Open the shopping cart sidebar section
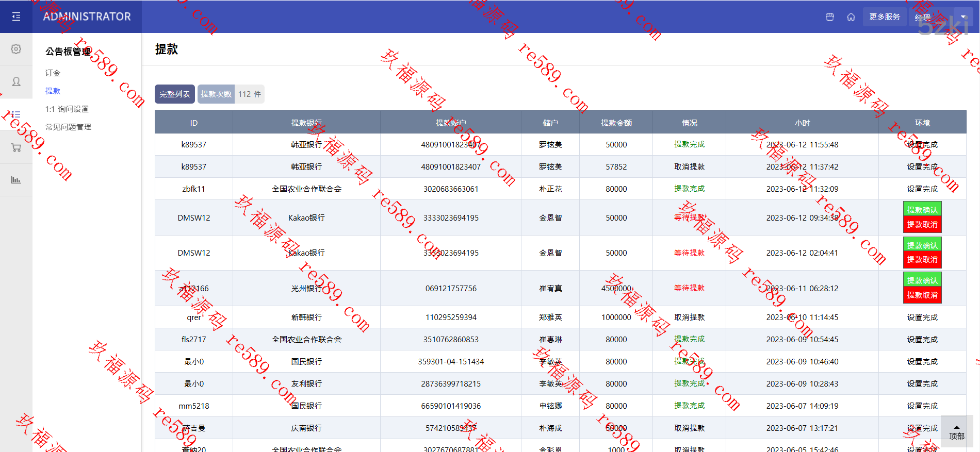 (16, 147)
